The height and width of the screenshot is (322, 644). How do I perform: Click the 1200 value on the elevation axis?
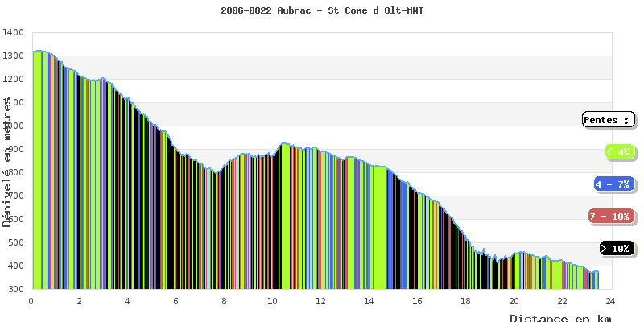tap(14, 80)
